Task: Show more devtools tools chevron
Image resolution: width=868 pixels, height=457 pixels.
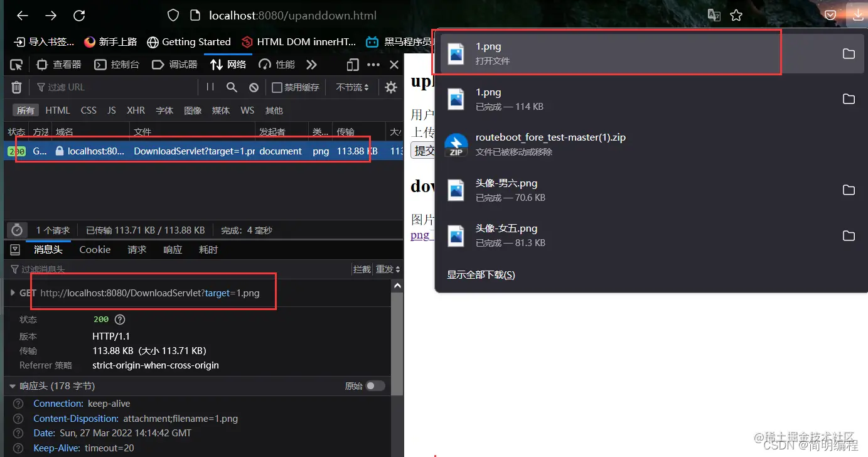Action: pos(311,64)
